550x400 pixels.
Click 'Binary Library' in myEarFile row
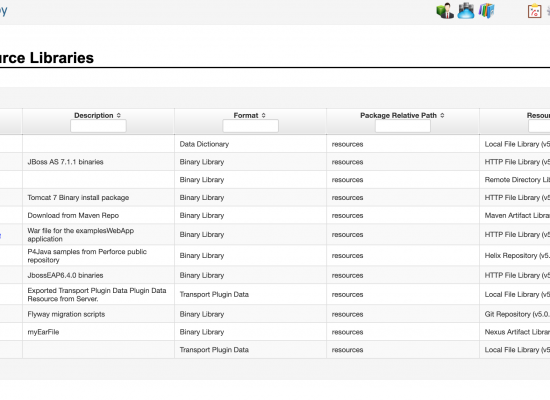tap(202, 332)
